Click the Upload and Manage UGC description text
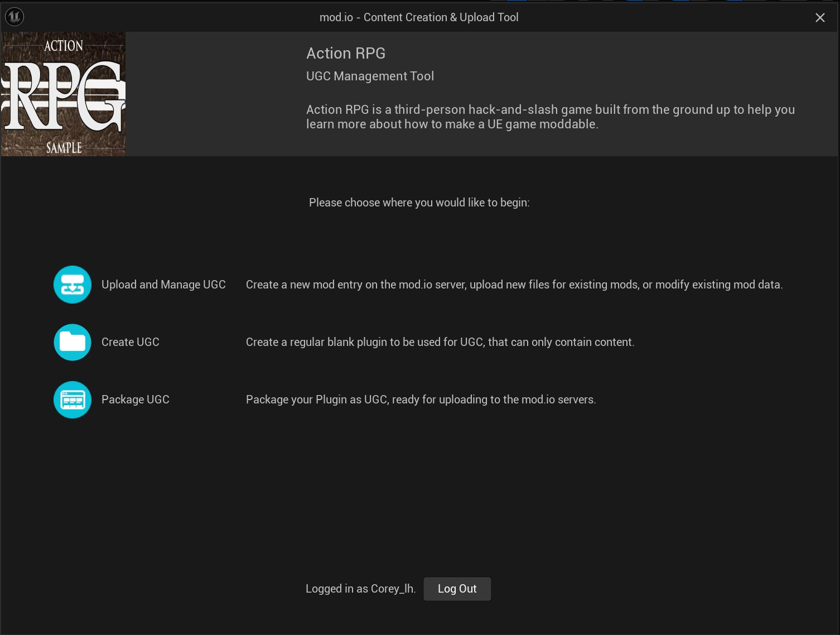Viewport: 840px width, 635px height. 514,285
